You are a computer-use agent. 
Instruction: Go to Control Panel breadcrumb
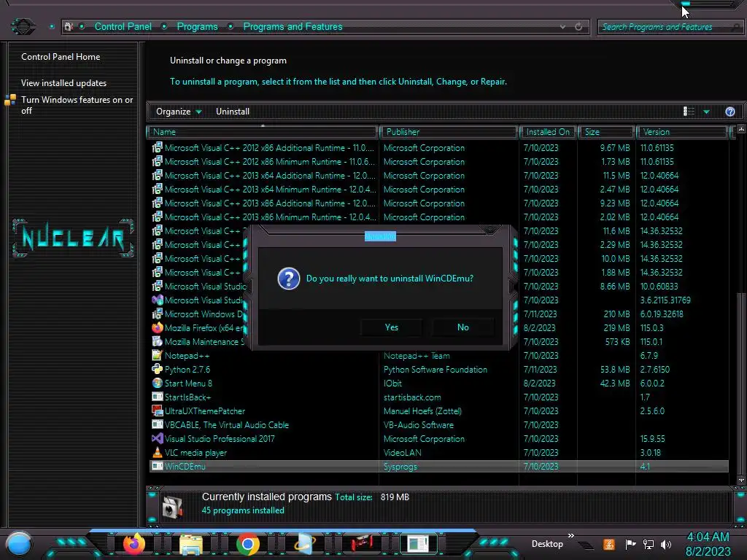coord(123,27)
